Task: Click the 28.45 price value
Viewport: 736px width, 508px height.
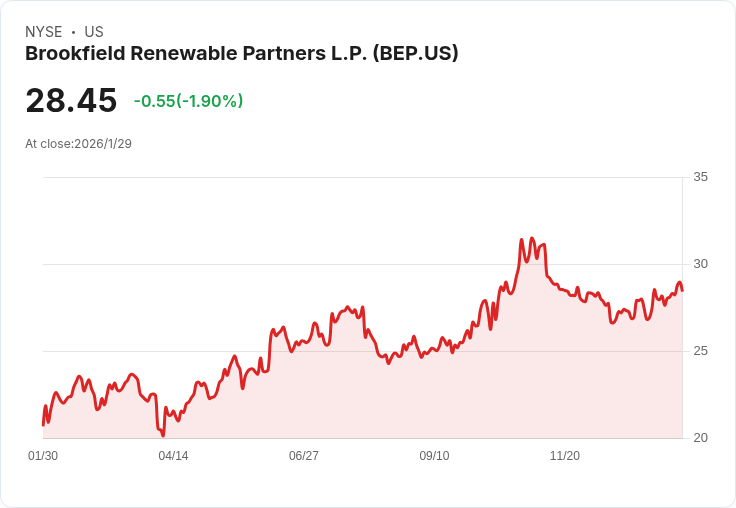Action: [x=71, y=100]
